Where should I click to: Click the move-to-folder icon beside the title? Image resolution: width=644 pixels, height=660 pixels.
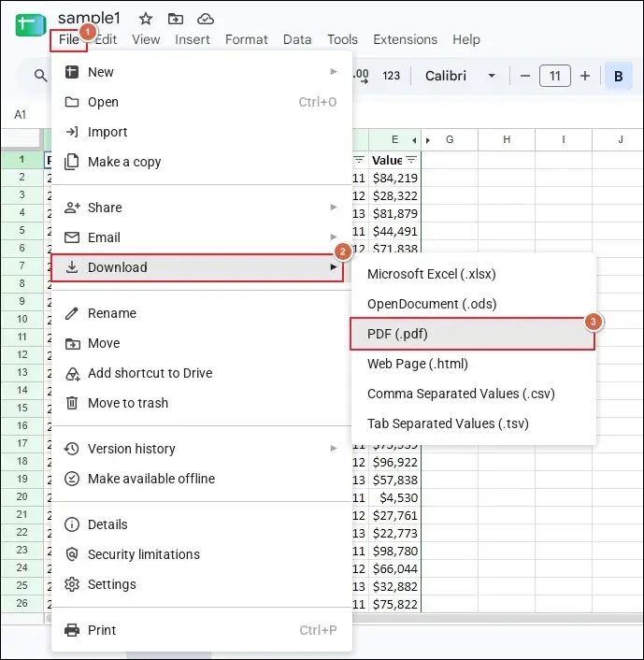[x=176, y=19]
